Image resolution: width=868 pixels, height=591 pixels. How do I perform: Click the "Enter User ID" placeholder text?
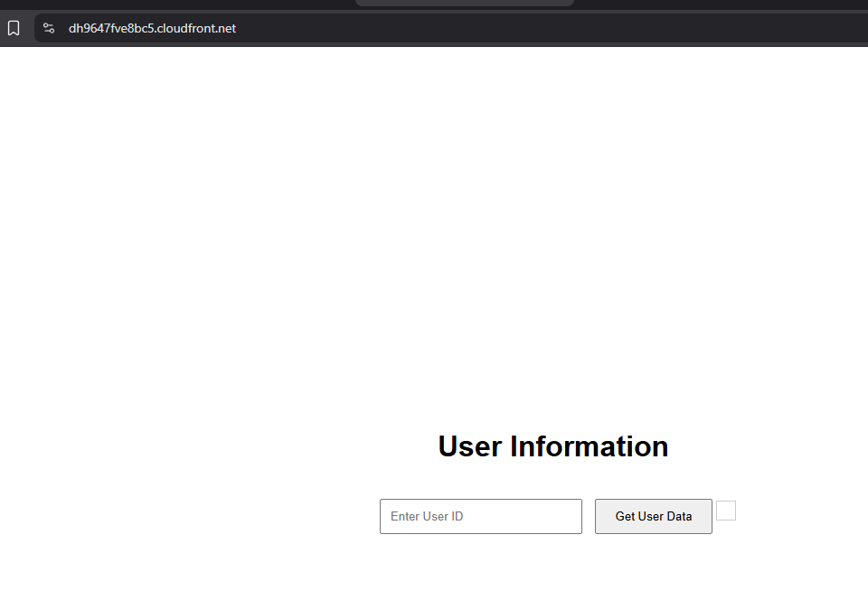[427, 516]
